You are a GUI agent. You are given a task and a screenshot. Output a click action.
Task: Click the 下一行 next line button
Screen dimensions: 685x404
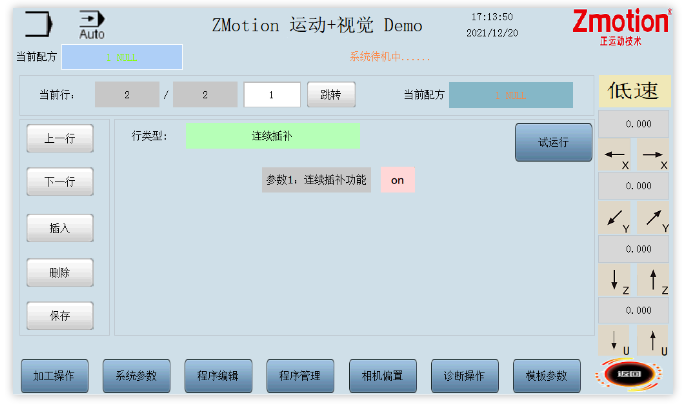tap(60, 181)
